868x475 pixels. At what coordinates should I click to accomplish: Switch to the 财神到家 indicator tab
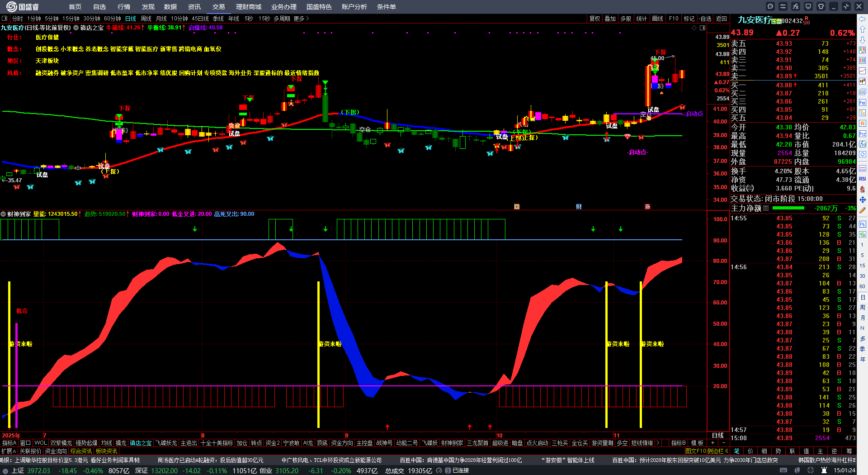point(452,443)
